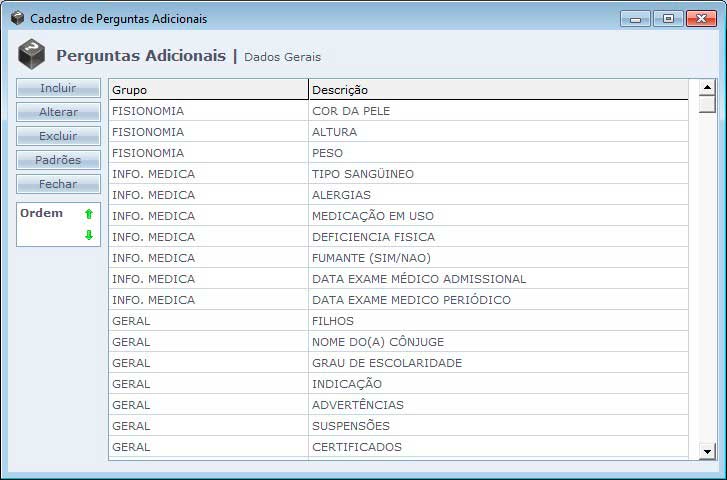Click the green move-up Ordem arrow
The width and height of the screenshot is (727, 480).
coord(89,214)
